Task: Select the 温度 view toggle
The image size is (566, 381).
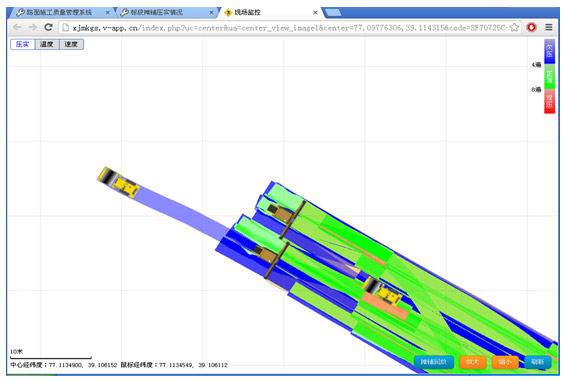Action: pos(47,44)
